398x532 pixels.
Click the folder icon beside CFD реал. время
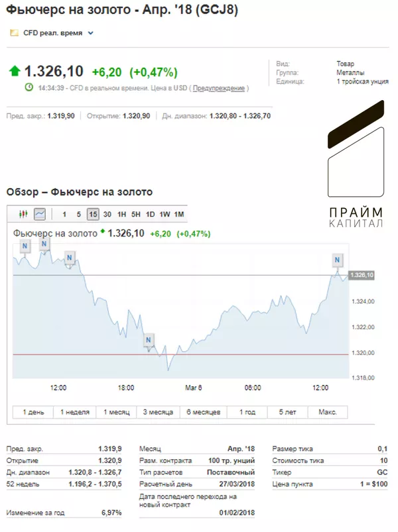15,33
